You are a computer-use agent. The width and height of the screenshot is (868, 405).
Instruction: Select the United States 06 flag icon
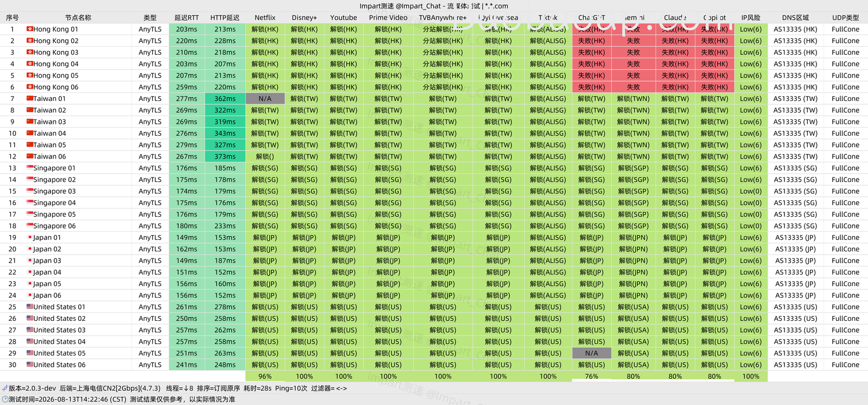point(30,365)
